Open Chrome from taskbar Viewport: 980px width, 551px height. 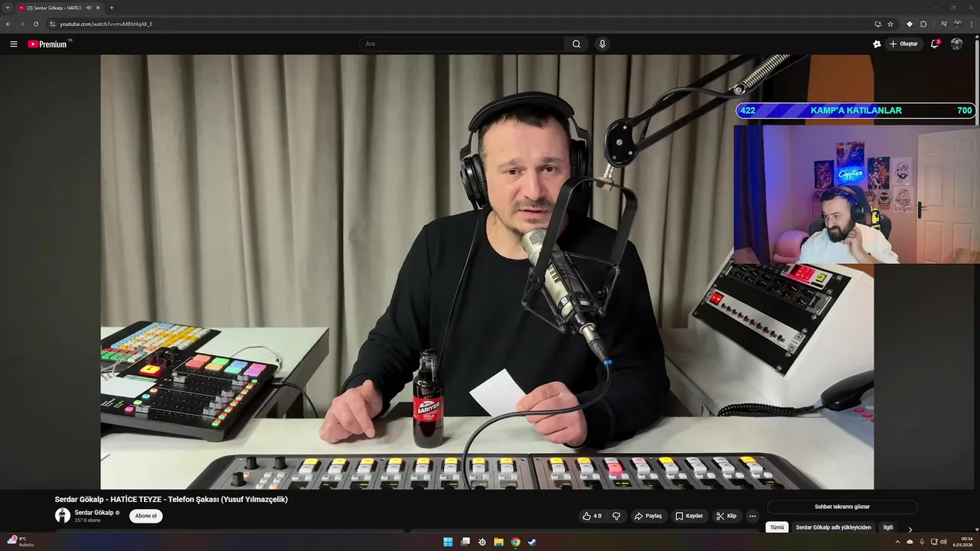[515, 542]
